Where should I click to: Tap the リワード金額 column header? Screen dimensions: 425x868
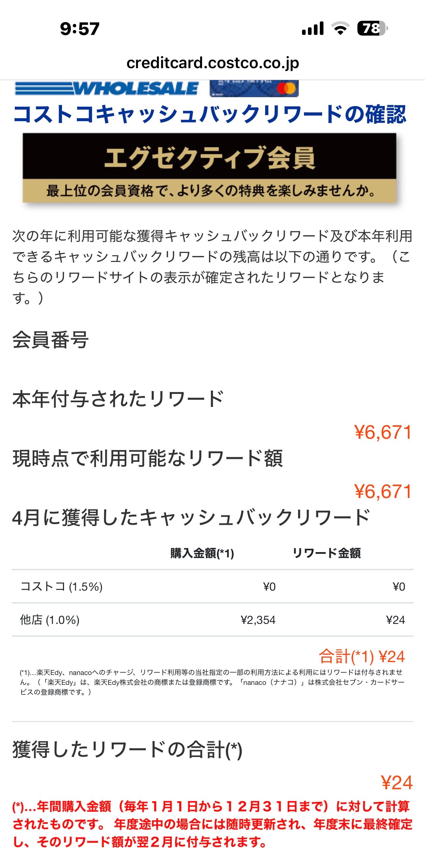coord(326,553)
